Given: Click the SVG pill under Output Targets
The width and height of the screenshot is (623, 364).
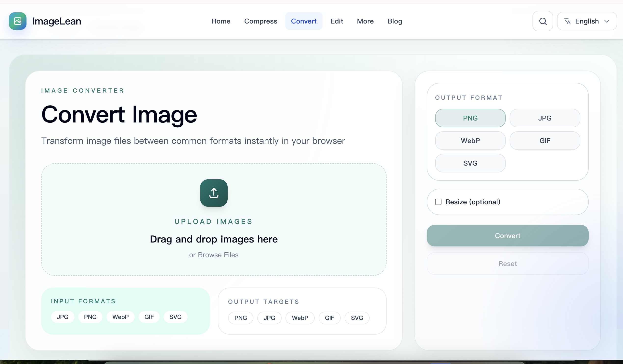Looking at the screenshot, I should pos(357,318).
